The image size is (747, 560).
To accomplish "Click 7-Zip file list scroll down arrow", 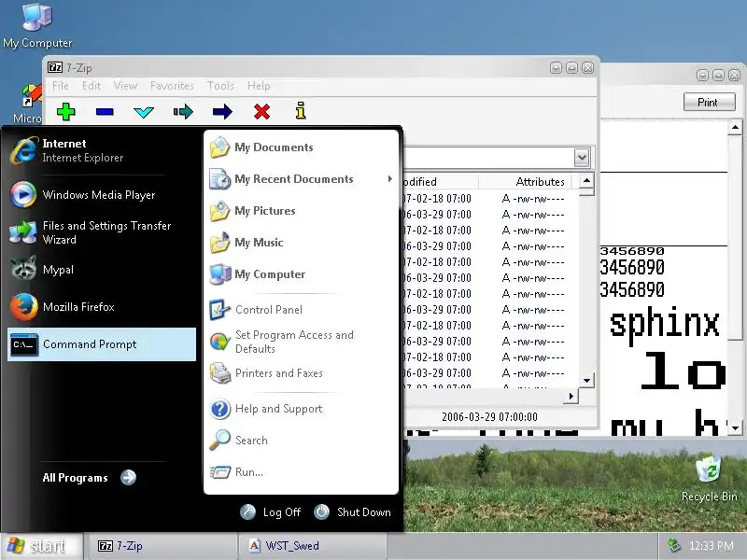I will 587,381.
